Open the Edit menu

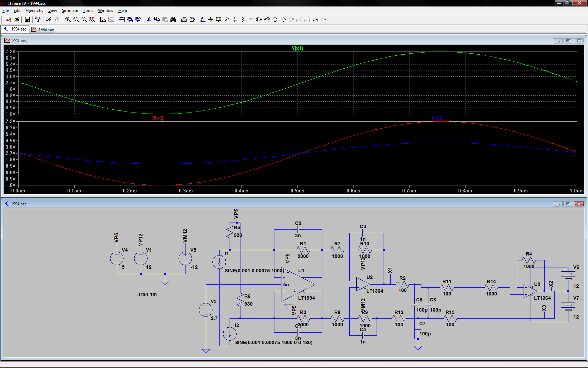[17, 11]
